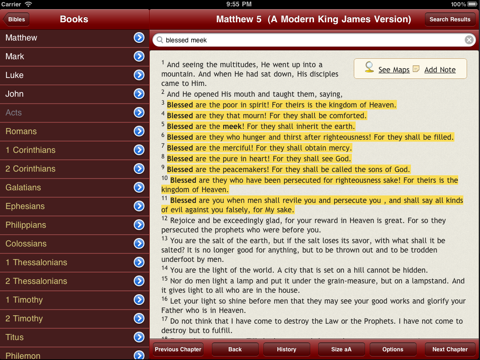The width and height of the screenshot is (480, 360).
Task: Select the Galatians book row
Action: tap(74, 187)
